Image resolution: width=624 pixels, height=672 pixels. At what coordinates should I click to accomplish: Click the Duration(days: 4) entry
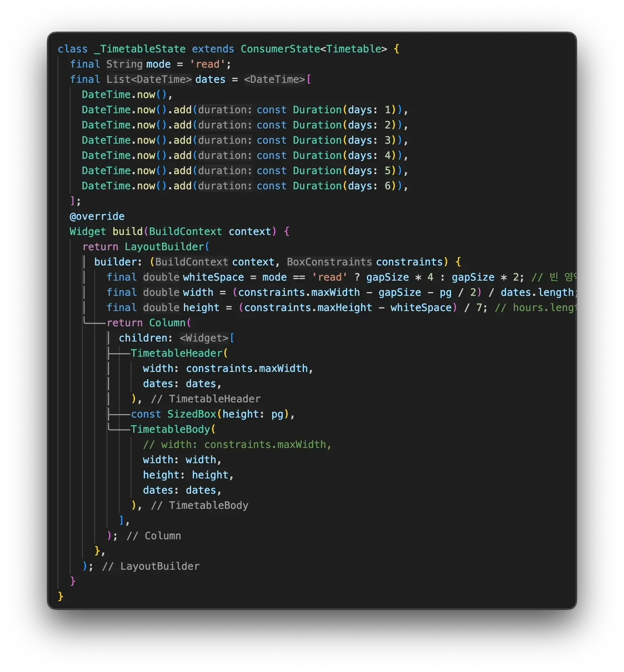click(x=344, y=156)
